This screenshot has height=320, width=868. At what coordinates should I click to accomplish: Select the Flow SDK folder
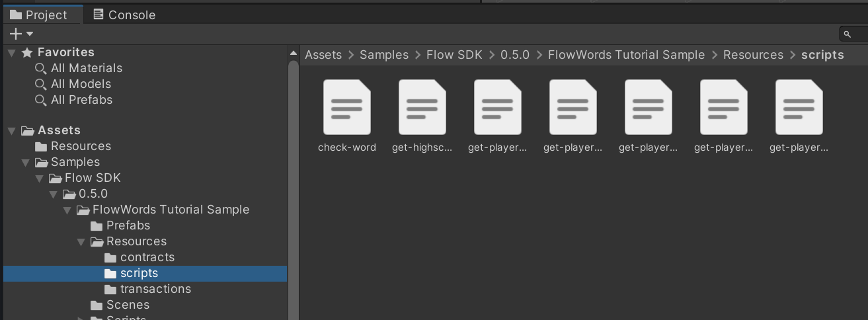tap(93, 178)
